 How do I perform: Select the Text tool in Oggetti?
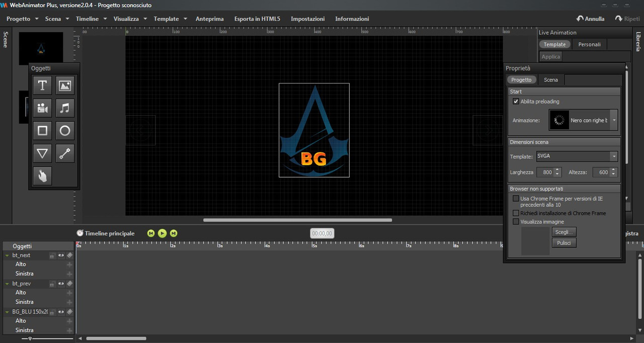click(x=42, y=85)
